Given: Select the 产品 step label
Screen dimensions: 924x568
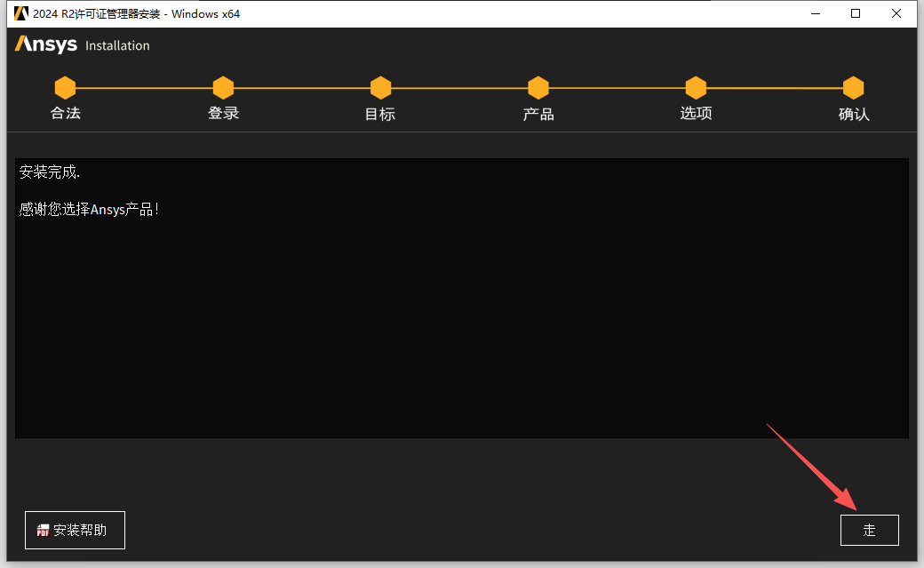Looking at the screenshot, I should pos(538,114).
